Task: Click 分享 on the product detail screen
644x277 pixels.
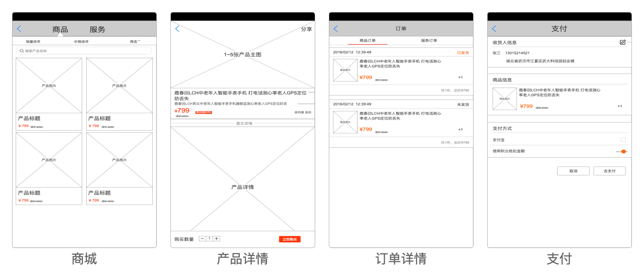Action: tap(306, 29)
